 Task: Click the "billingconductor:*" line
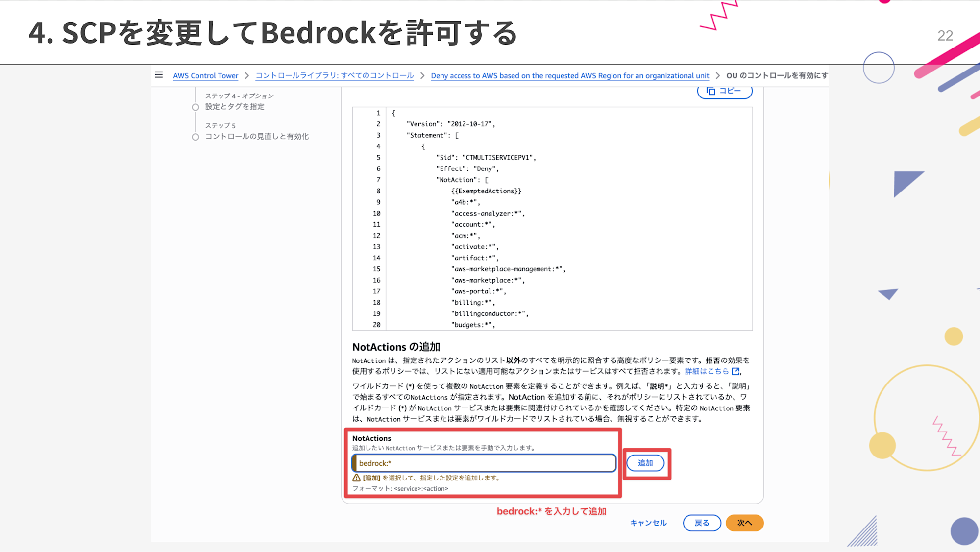(490, 313)
